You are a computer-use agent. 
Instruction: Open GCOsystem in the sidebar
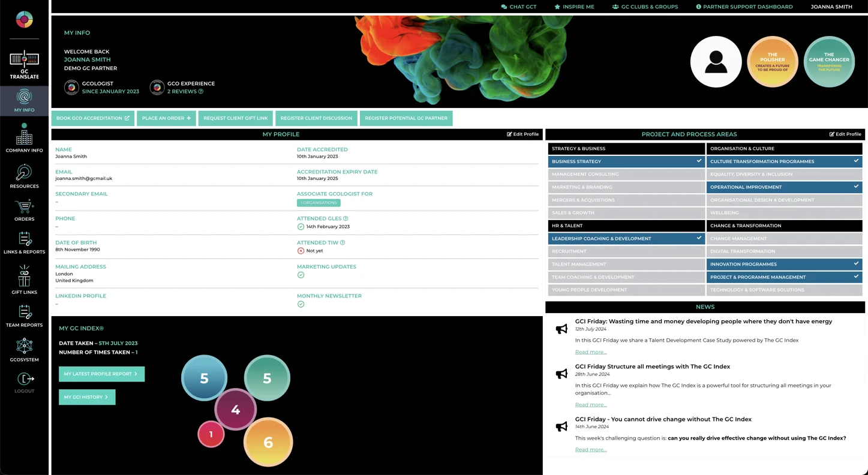(x=24, y=350)
